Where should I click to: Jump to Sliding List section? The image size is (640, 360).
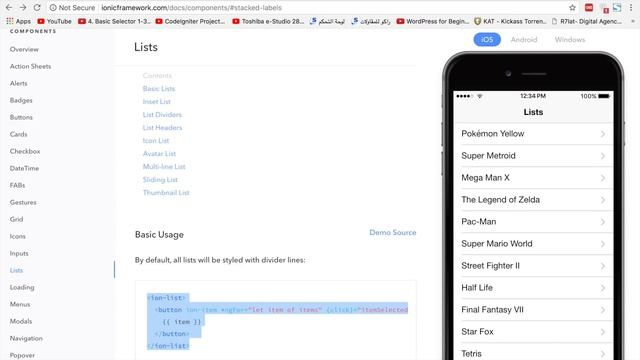click(x=160, y=180)
